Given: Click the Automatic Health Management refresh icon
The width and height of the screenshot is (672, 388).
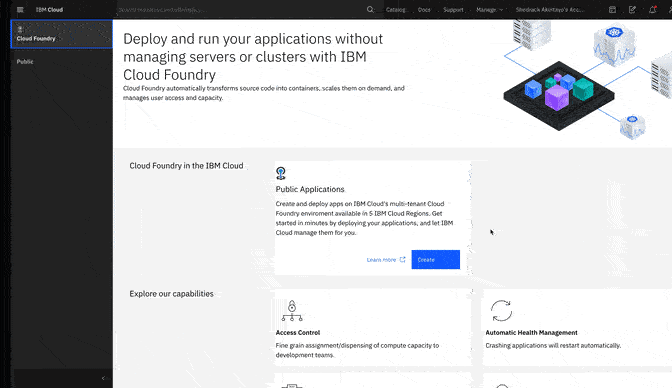Looking at the screenshot, I should (501, 311).
